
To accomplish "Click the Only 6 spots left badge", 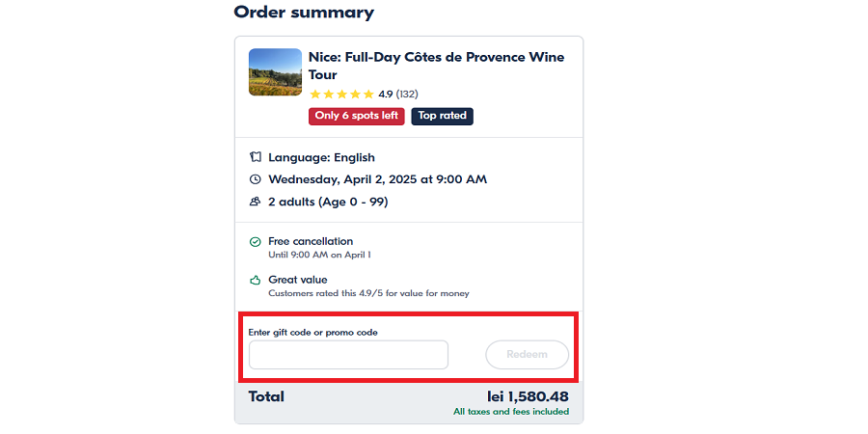I will [x=357, y=116].
